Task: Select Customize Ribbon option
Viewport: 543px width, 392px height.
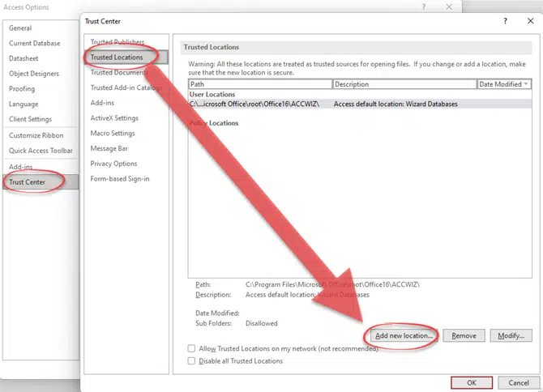Action: pyautogui.click(x=36, y=135)
